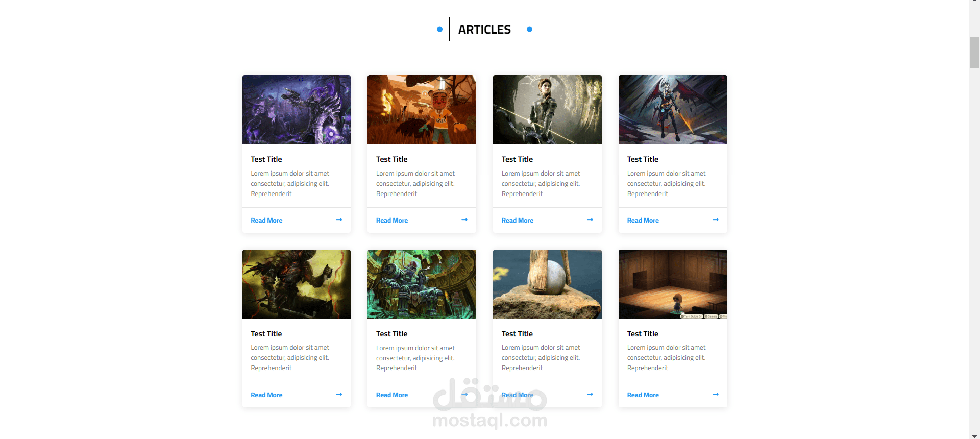
Task: Select the green stone statue thumbnail
Action: pos(422,284)
